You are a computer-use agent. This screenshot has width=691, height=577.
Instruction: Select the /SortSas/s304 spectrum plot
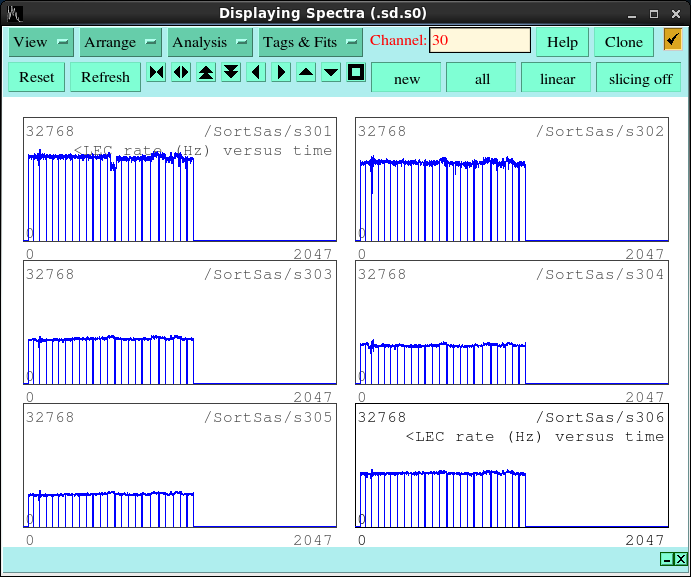(512, 322)
